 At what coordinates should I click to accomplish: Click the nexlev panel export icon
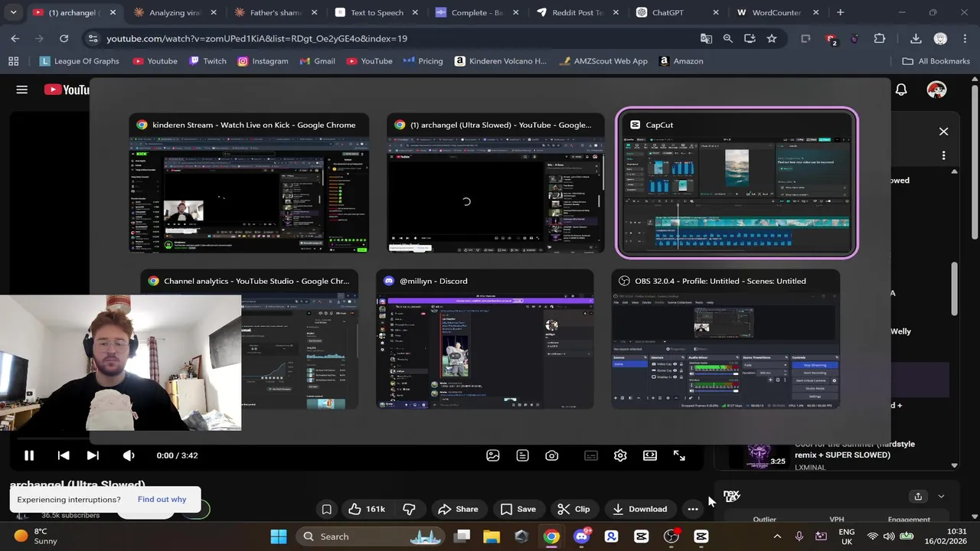tap(918, 496)
